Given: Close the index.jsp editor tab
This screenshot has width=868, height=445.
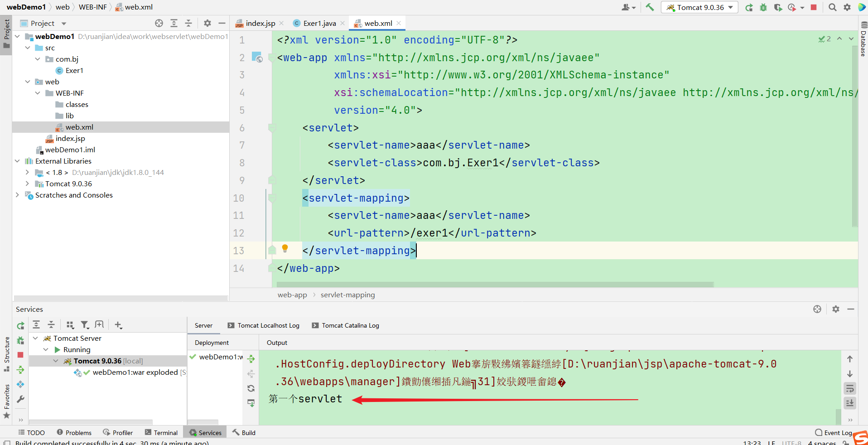Looking at the screenshot, I should pyautogui.click(x=281, y=23).
